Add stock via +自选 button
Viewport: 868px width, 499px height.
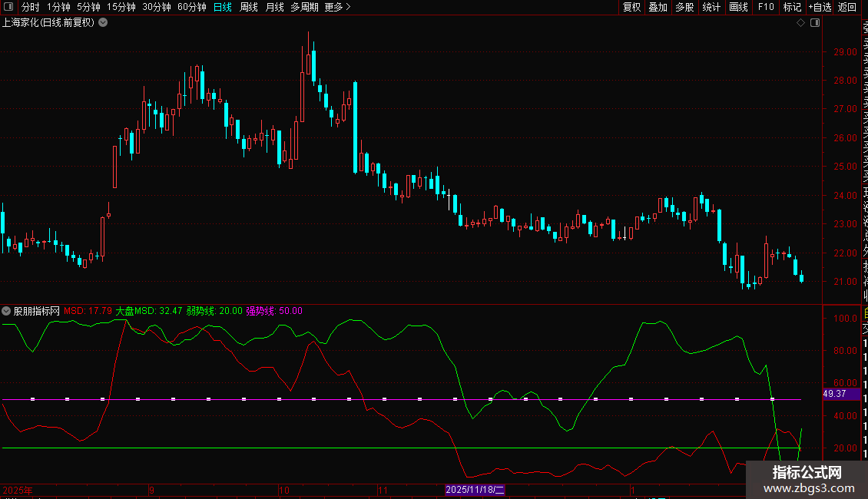[820, 7]
